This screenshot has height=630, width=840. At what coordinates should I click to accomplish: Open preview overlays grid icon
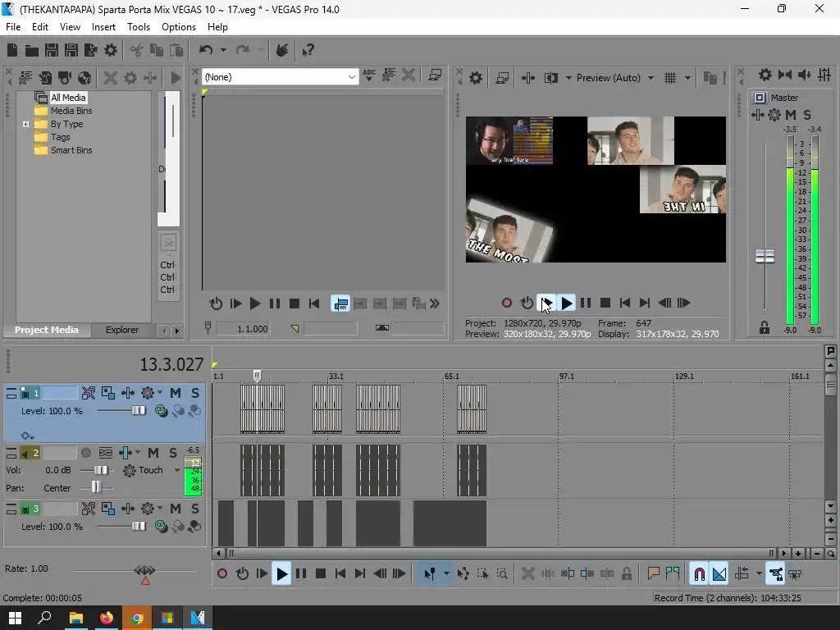(x=670, y=78)
